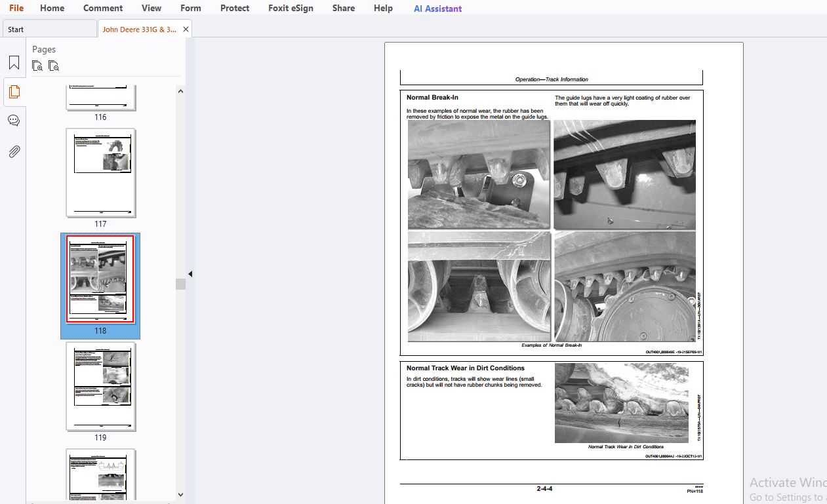The height and width of the screenshot is (504, 827).
Task: Open the File menu
Action: tap(16, 8)
